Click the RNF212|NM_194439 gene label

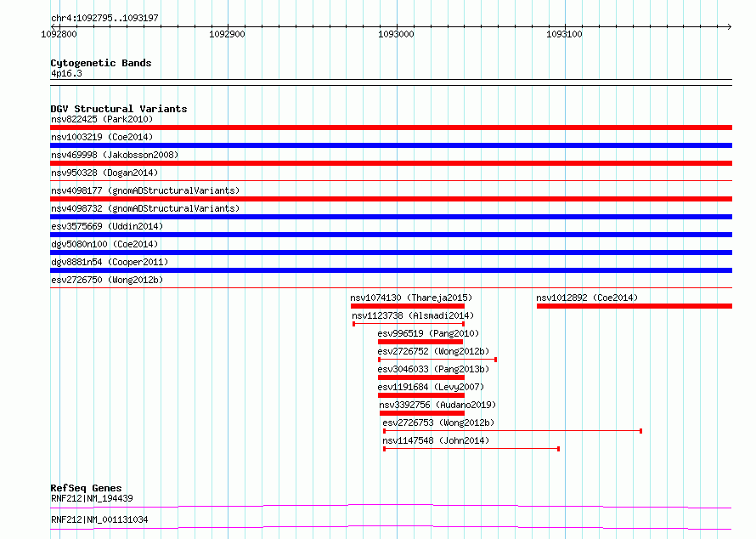92,498
